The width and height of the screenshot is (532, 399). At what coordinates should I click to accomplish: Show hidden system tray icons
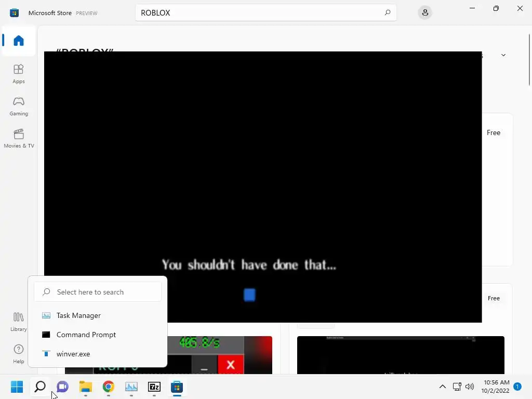pyautogui.click(x=443, y=387)
